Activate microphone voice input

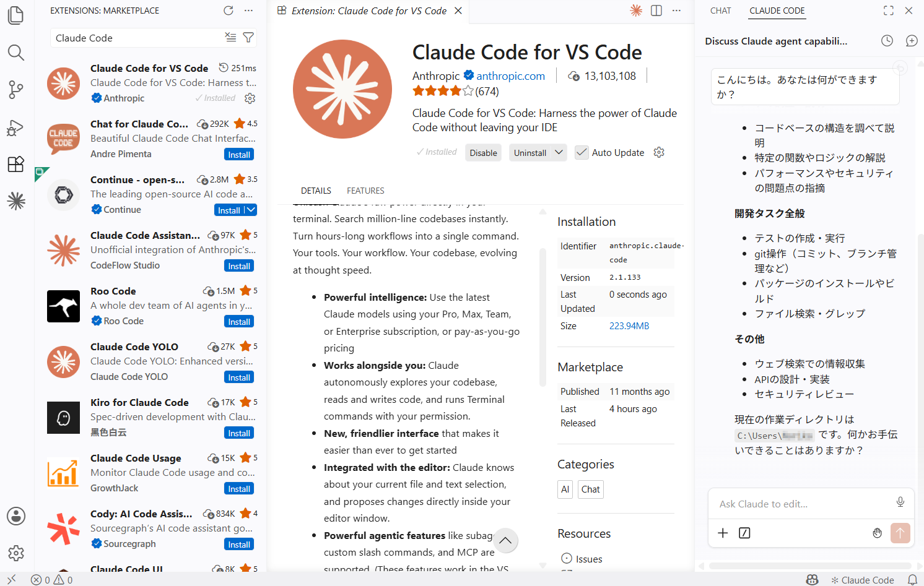[x=900, y=502]
